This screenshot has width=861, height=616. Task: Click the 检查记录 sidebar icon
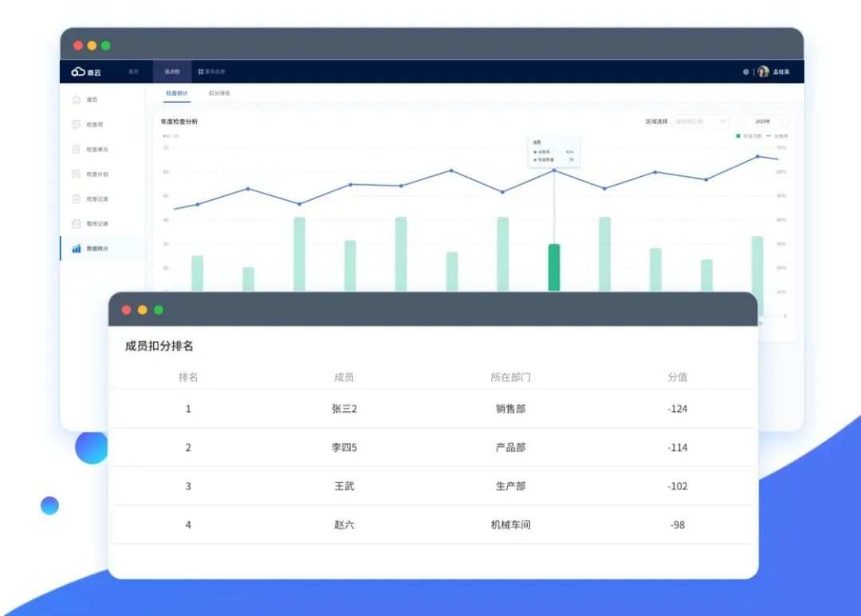[77, 198]
